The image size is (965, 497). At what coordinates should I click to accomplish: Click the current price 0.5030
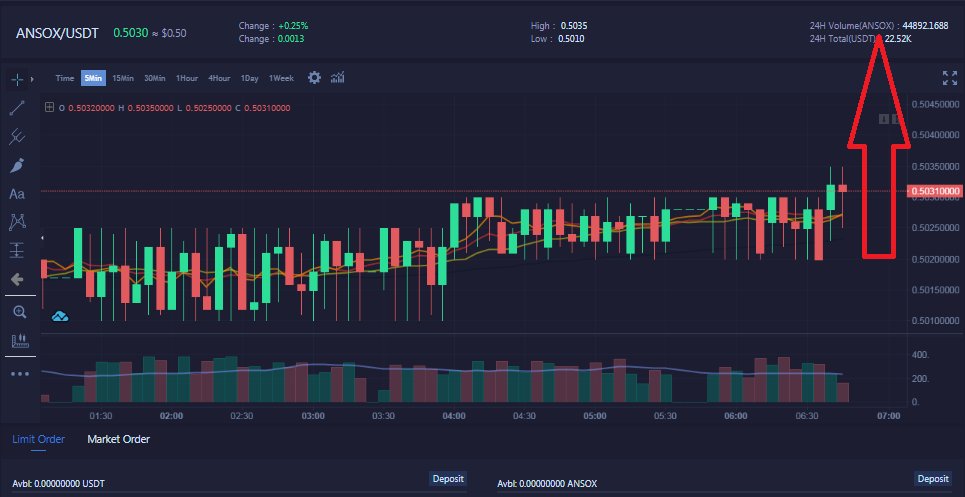tap(130, 33)
